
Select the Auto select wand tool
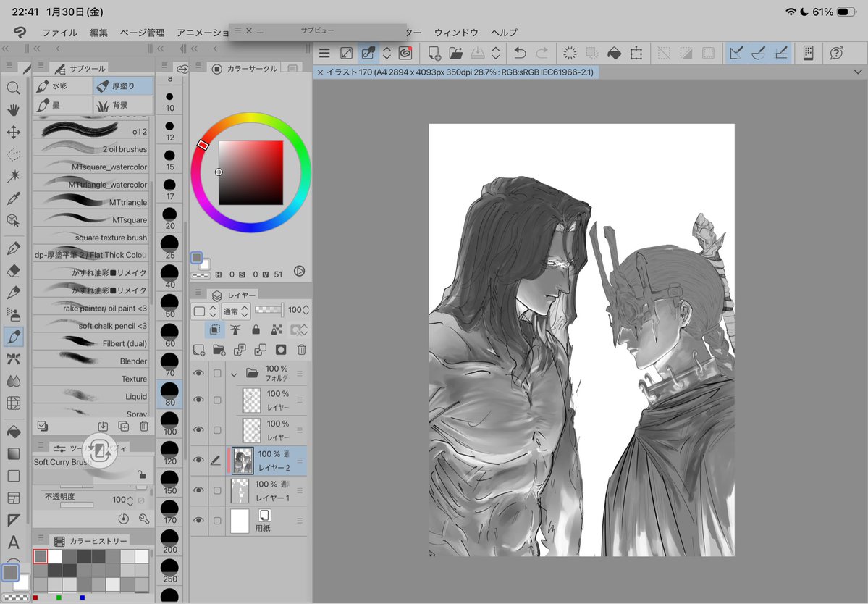click(13, 176)
